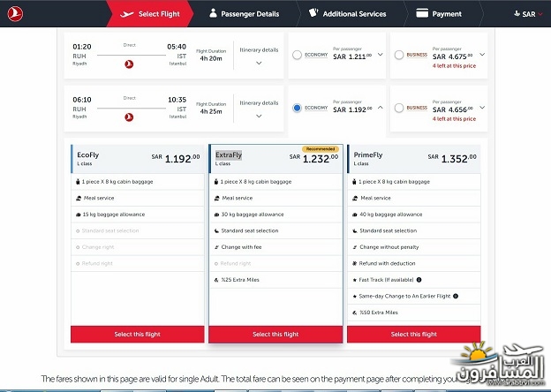Click Fast Track (If available) row
This screenshot has width=551, height=392.
point(414,280)
